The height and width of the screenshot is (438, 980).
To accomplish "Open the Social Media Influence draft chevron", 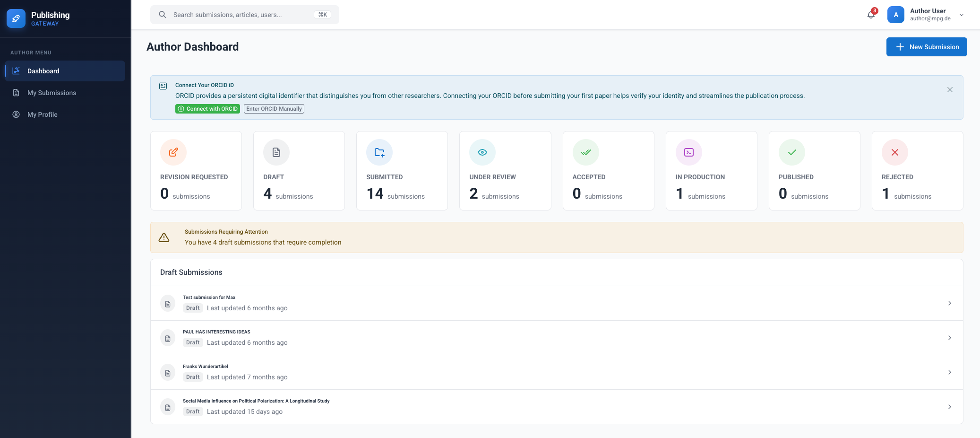I will 949,407.
